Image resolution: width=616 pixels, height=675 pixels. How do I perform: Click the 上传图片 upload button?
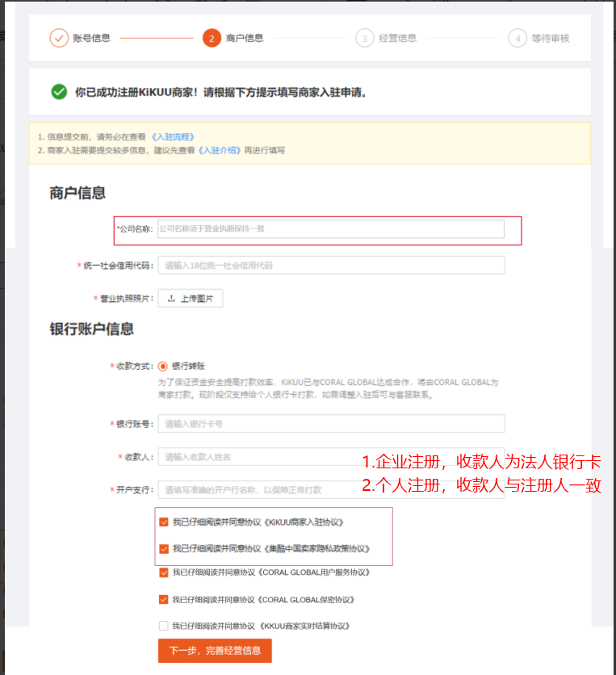tap(191, 298)
